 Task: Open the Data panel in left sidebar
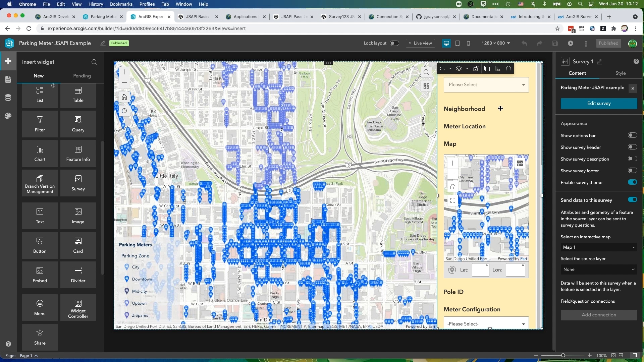[x=8, y=98]
